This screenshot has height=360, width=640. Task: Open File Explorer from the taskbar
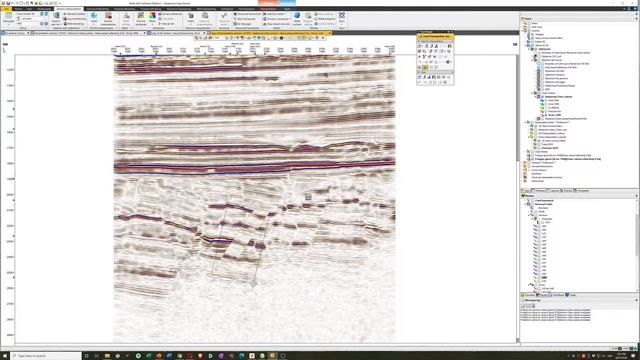click(x=107, y=356)
